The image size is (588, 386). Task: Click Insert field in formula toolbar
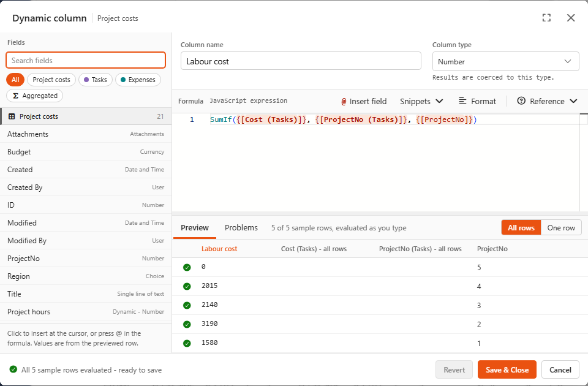pyautogui.click(x=364, y=101)
